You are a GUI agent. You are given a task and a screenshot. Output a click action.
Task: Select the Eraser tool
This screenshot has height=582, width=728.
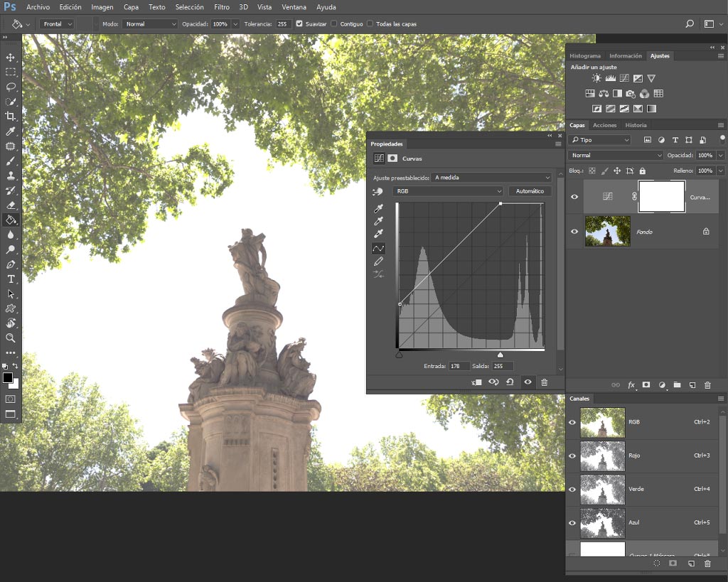click(x=10, y=205)
